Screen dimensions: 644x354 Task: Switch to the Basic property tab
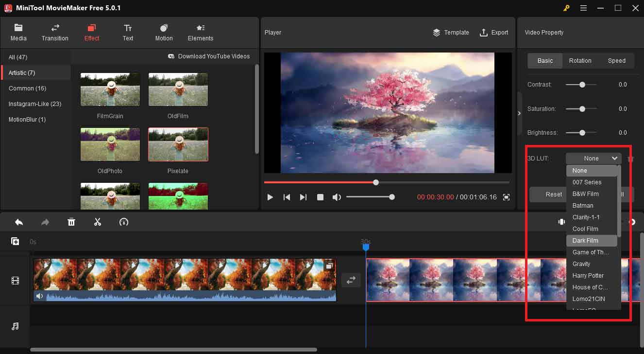[545, 61]
